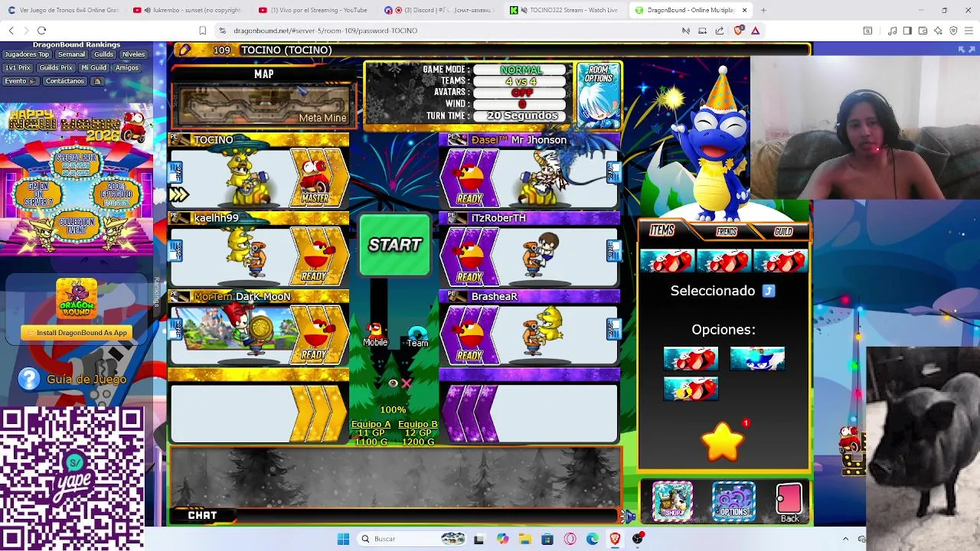The height and width of the screenshot is (551, 980).
Task: Click the Game Mode NORMAL value
Action: [x=521, y=70]
